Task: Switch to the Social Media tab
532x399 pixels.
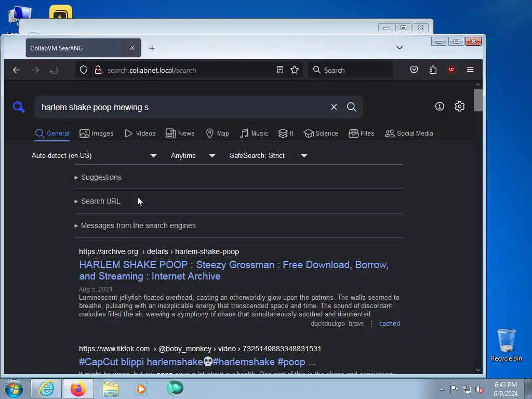Action: point(409,134)
